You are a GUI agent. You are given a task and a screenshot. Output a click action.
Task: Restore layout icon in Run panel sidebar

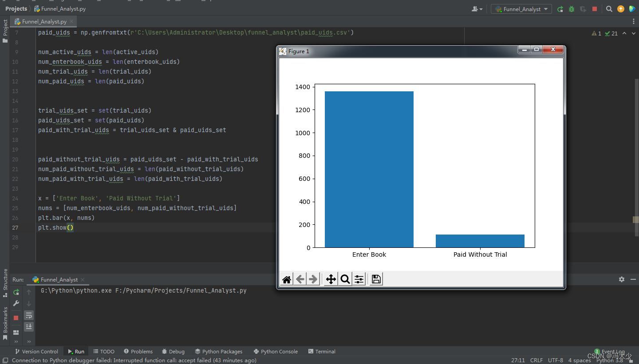pos(16,332)
